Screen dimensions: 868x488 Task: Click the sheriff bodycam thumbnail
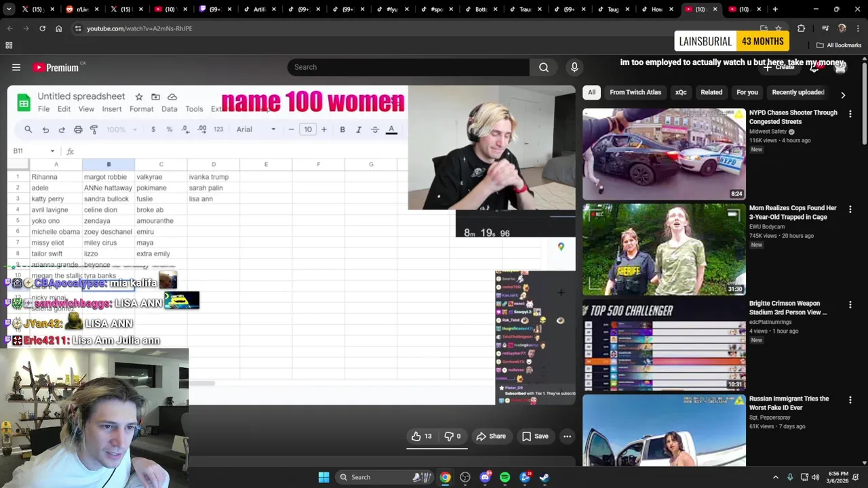point(664,249)
